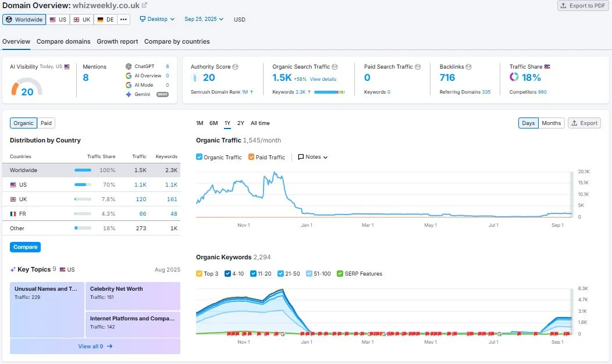
Task: Select the UK region button
Action: (82, 20)
